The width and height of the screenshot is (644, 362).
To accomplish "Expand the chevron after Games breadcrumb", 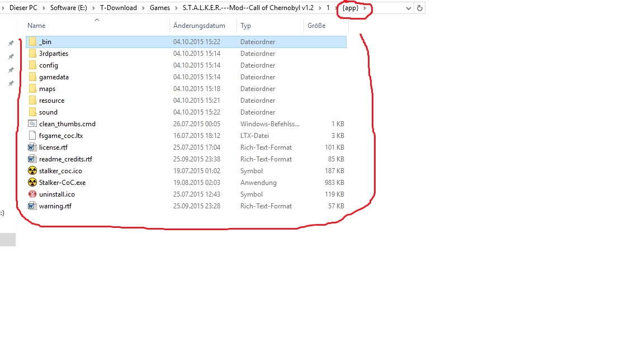I will 176,8.
